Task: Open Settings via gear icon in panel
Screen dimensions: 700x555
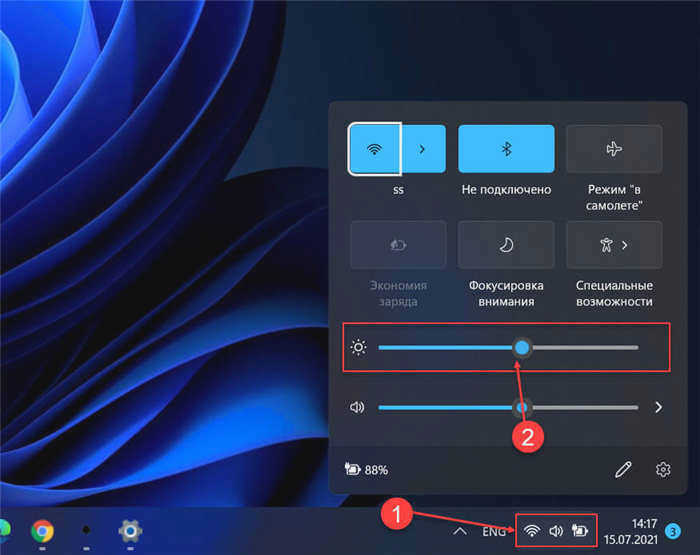Action: (663, 470)
